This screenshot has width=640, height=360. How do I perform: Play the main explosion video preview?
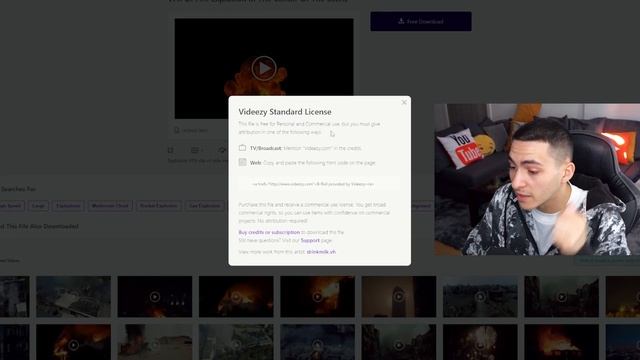264,68
